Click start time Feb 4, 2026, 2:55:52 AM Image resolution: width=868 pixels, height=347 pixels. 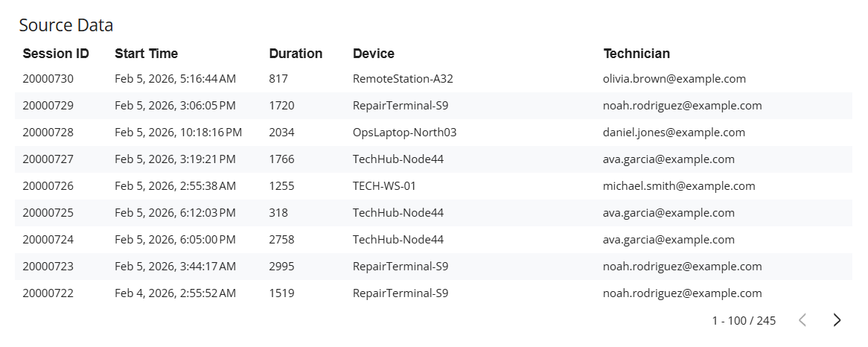[x=175, y=293]
